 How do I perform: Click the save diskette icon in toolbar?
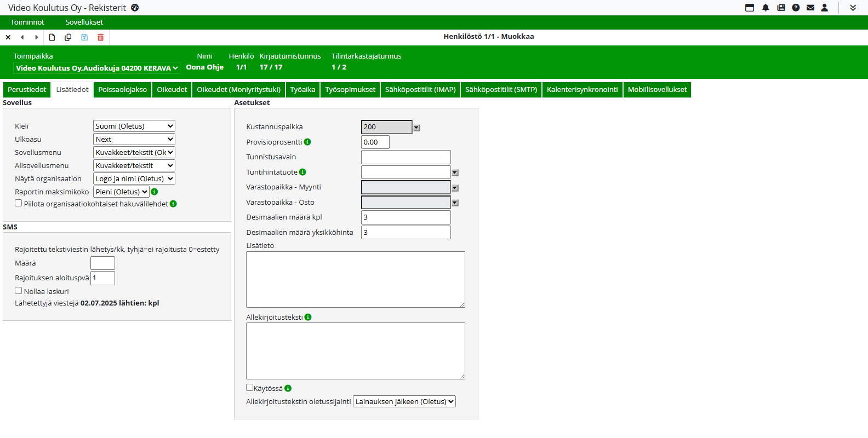tap(84, 37)
